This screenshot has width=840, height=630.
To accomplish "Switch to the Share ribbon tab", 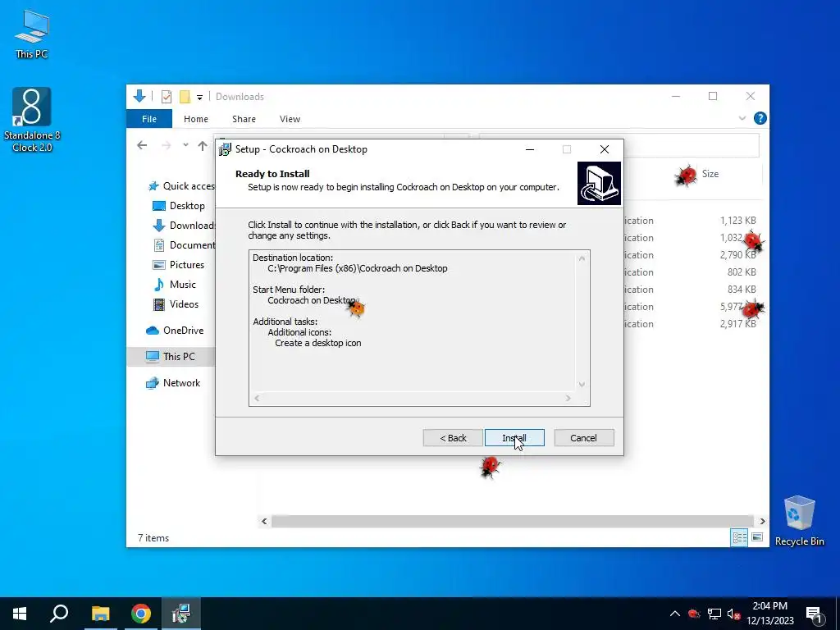I will [x=244, y=119].
